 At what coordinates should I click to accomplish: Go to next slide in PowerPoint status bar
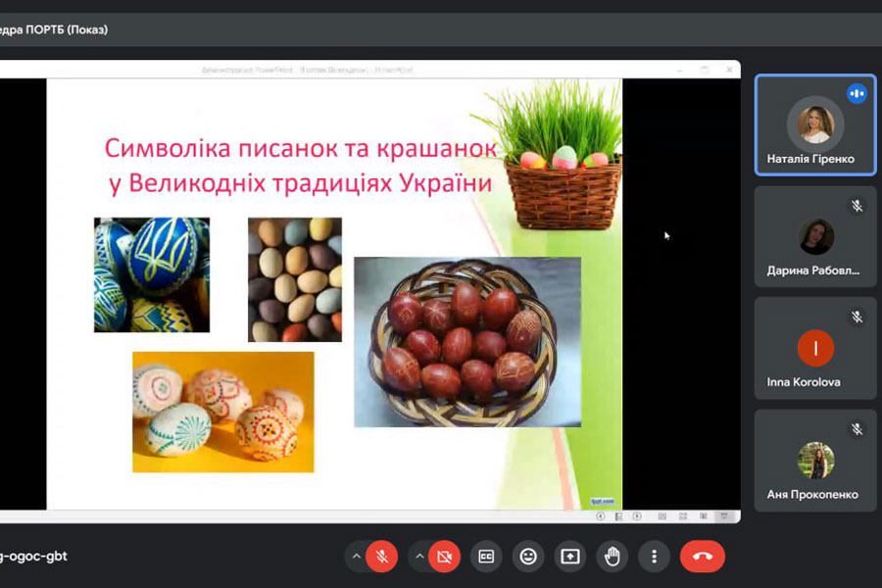pos(637,516)
